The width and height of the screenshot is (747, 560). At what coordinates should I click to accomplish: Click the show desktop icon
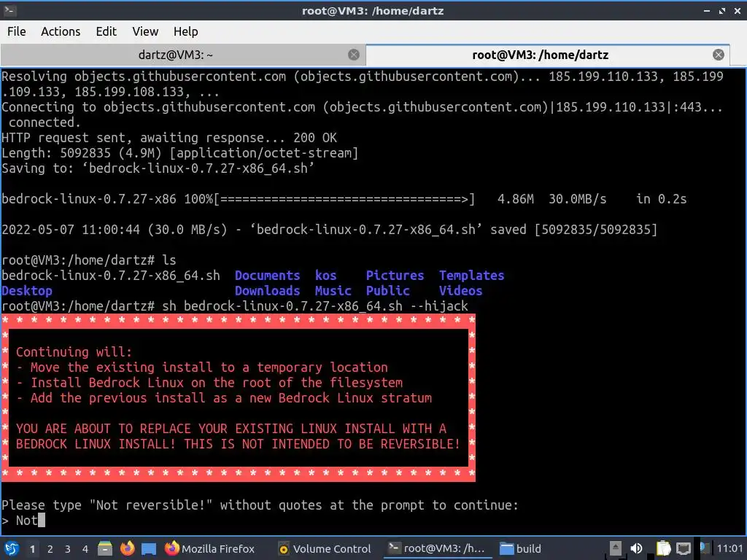(x=149, y=549)
